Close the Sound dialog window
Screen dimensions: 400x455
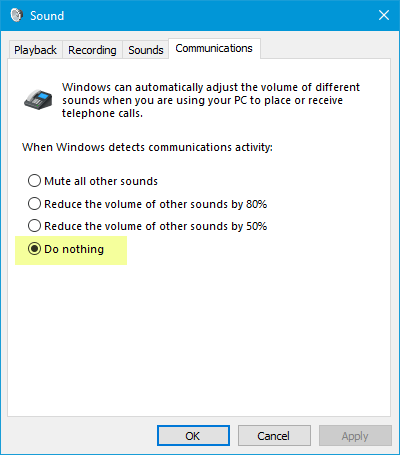pyautogui.click(x=384, y=15)
